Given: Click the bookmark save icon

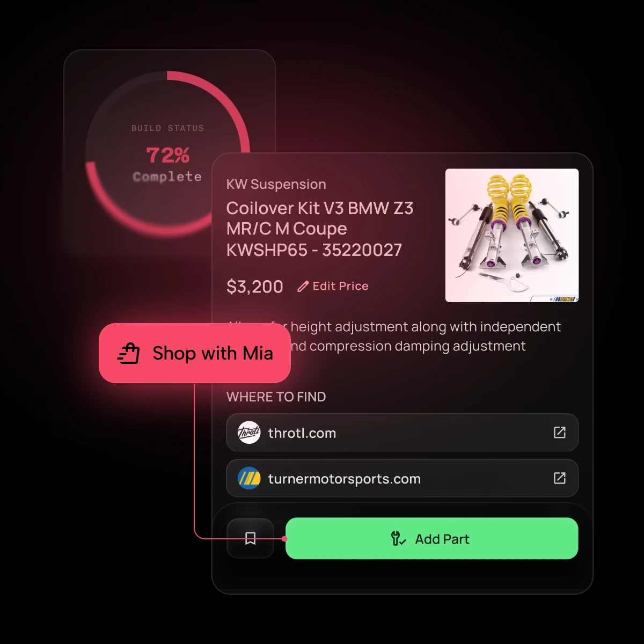Looking at the screenshot, I should click(x=250, y=538).
